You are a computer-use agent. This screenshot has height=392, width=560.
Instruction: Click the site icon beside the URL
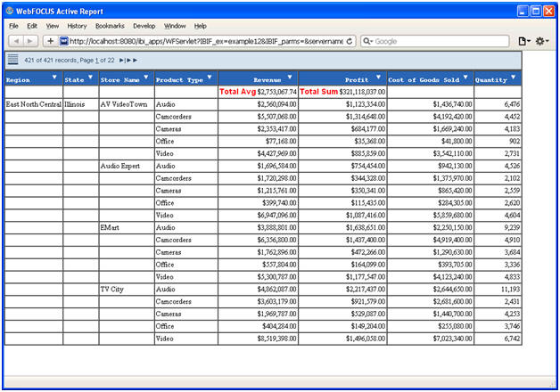tap(63, 41)
